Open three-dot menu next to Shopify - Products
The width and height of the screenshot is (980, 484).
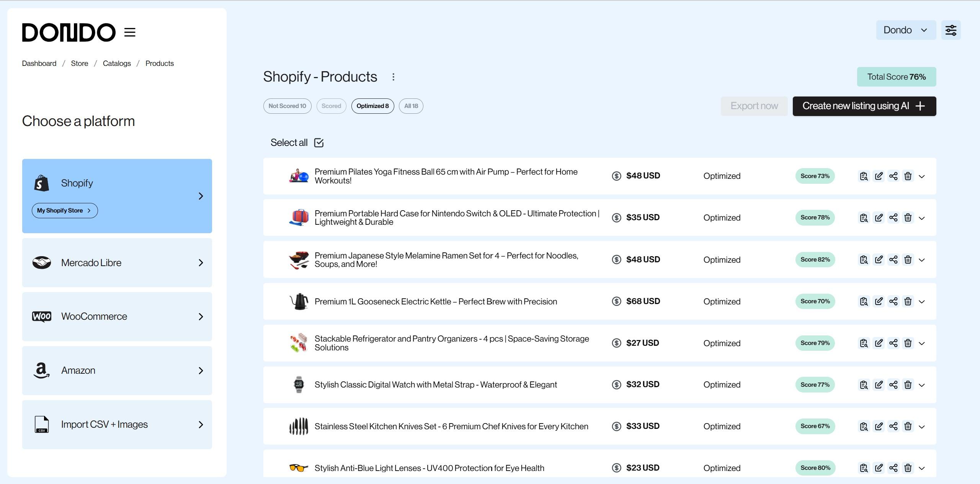(393, 77)
